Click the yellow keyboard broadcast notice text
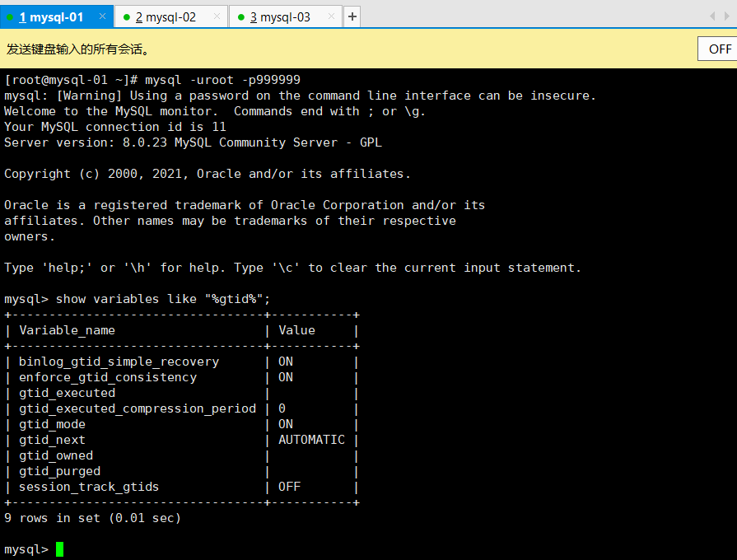Screen dimensions: 737x560 click(x=78, y=49)
